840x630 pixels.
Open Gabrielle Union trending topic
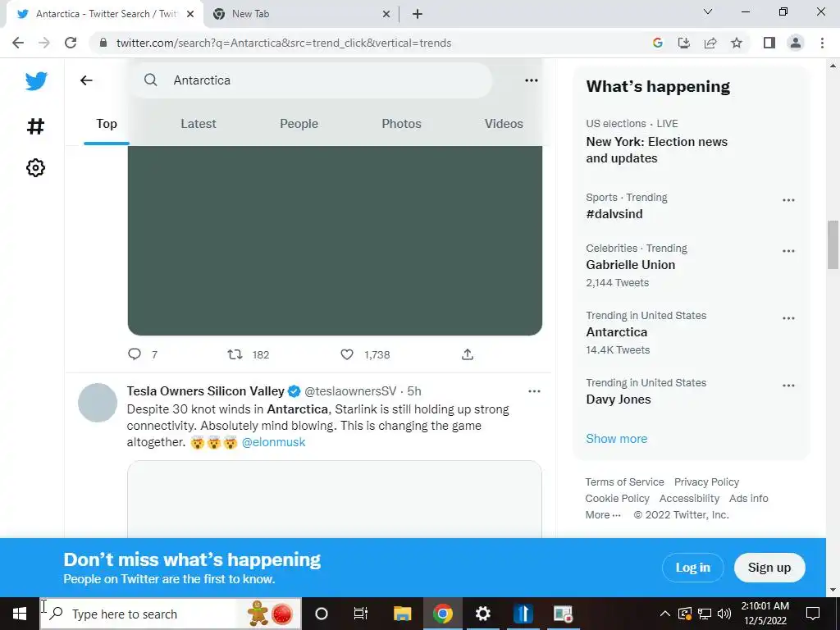point(631,265)
